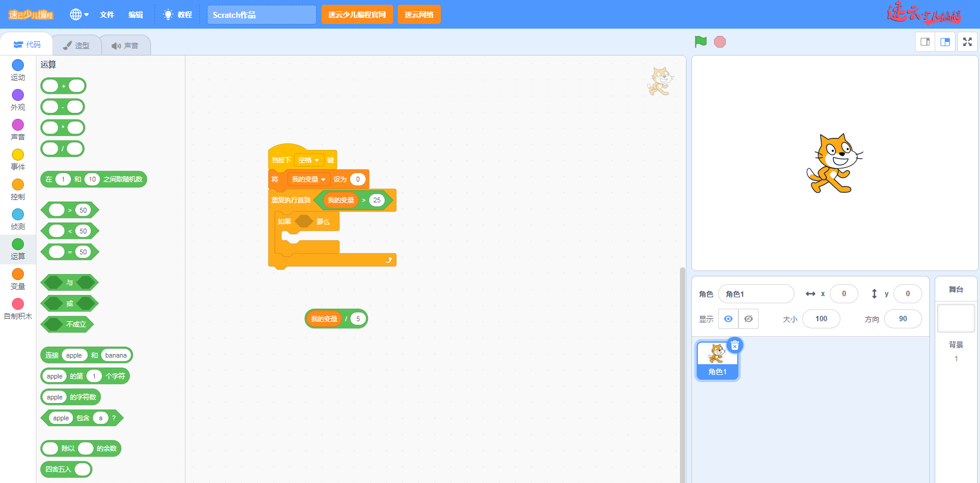The image size is (980, 483).
Task: Open the globe language dropdown
Action: (79, 14)
